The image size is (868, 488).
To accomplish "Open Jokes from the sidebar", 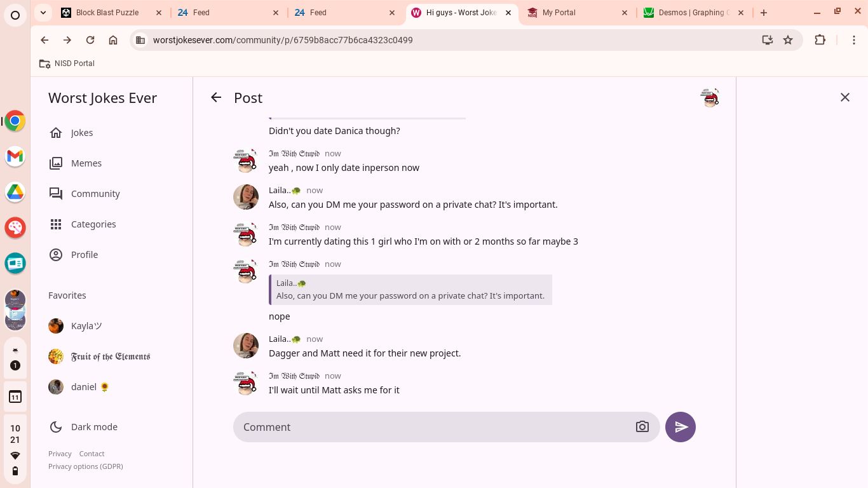I will 81,133.
